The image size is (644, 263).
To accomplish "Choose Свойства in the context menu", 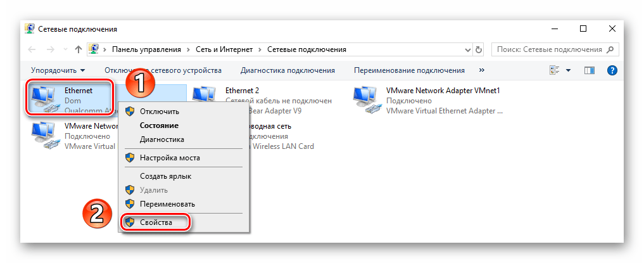I will tap(156, 222).
